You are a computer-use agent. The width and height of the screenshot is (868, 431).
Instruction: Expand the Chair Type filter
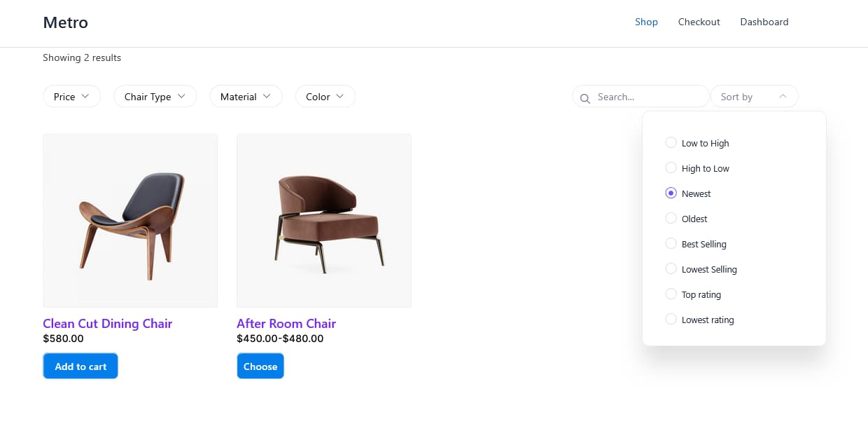[155, 96]
